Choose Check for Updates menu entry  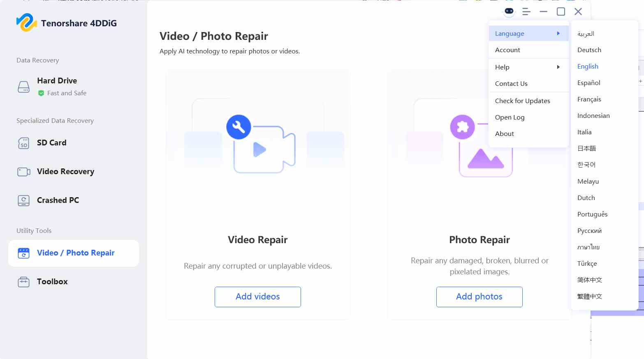click(528, 101)
